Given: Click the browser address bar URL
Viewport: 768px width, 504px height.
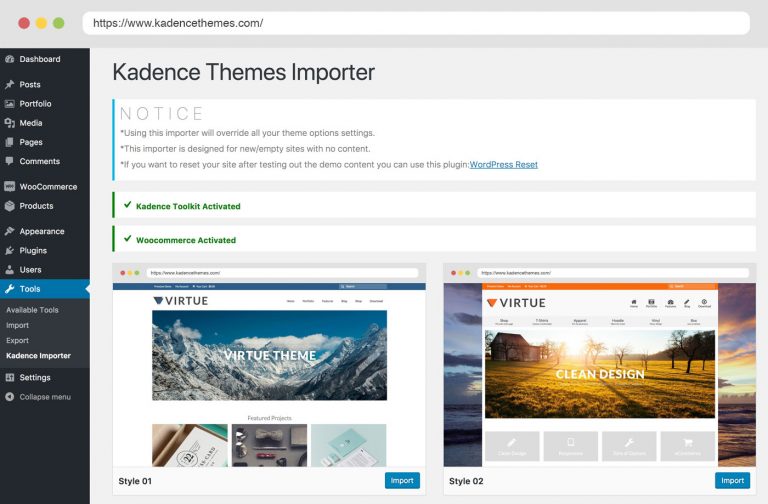Looking at the screenshot, I should click(178, 23).
